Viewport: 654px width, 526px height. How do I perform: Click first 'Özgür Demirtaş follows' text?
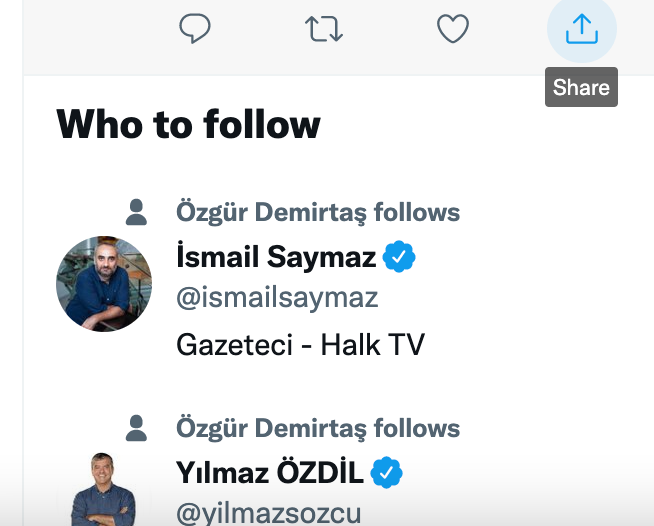[x=318, y=212]
